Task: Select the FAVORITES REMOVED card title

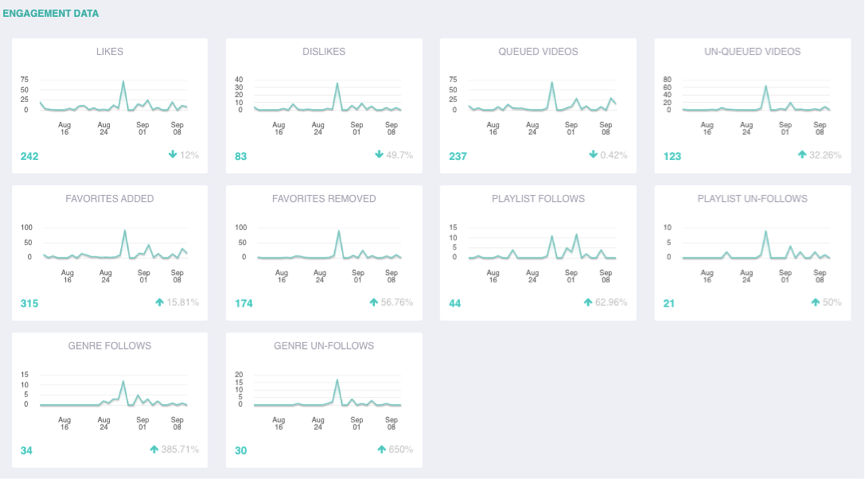Action: 324,199
